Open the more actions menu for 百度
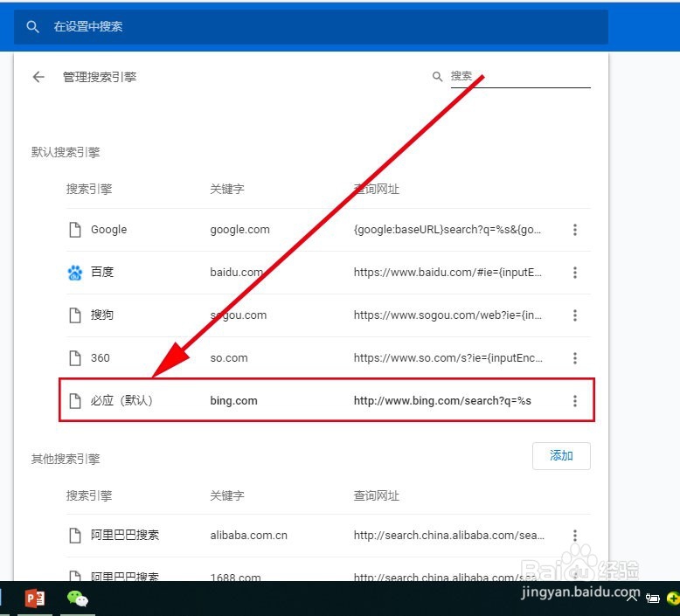This screenshot has height=616, width=680. coord(574,273)
